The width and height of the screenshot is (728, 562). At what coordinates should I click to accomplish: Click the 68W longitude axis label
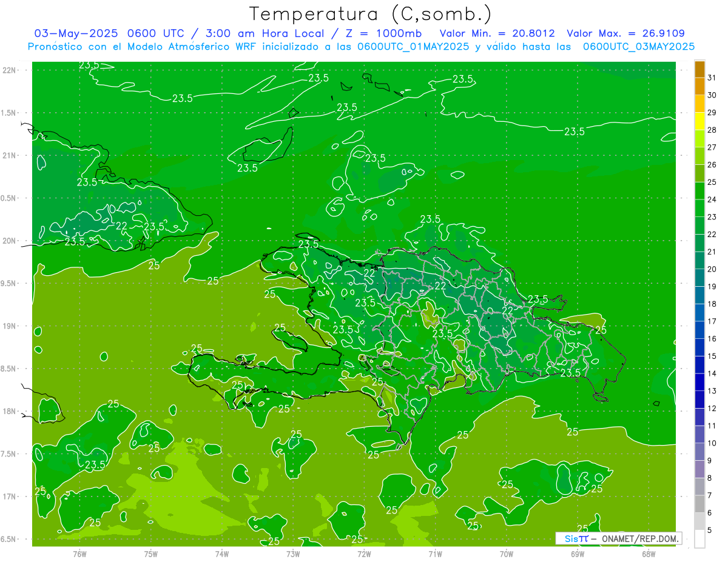649,554
